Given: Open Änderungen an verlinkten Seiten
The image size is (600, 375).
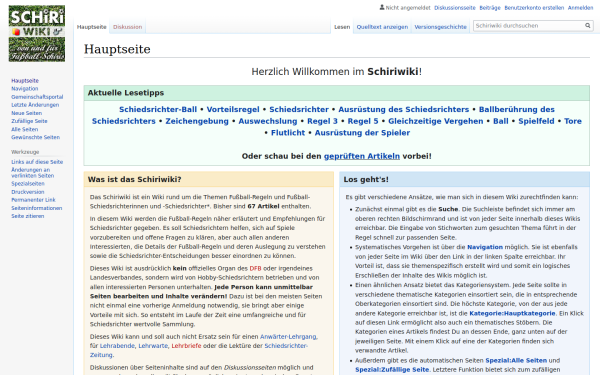Looking at the screenshot, I should tap(33, 173).
